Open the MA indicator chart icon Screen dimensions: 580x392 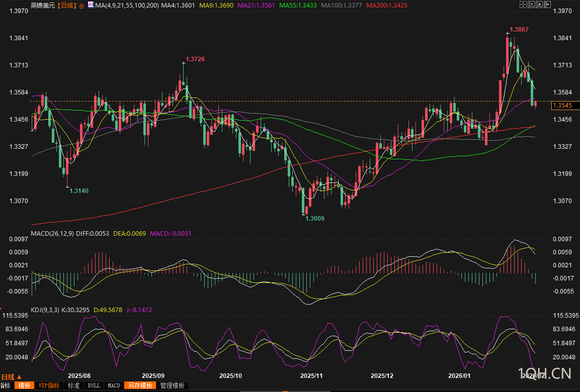click(90, 5)
